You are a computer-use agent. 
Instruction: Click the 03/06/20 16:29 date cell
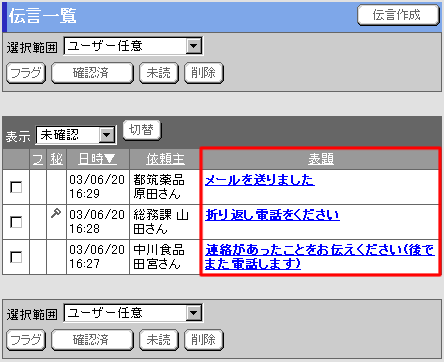97,187
